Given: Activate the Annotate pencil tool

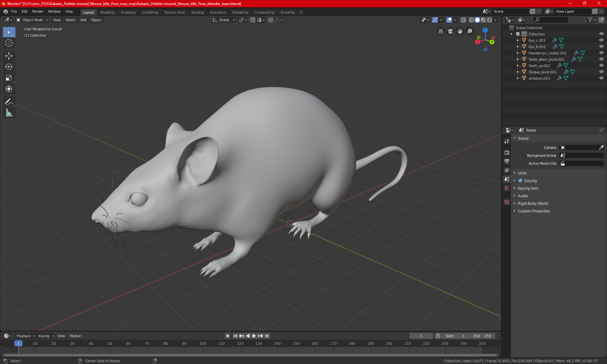Looking at the screenshot, I should coord(9,102).
